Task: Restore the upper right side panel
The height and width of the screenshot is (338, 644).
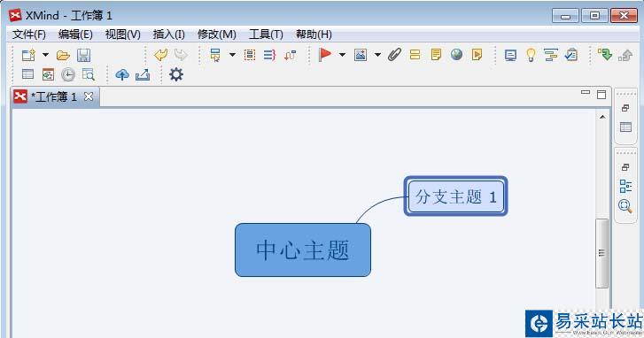Action: point(625,108)
